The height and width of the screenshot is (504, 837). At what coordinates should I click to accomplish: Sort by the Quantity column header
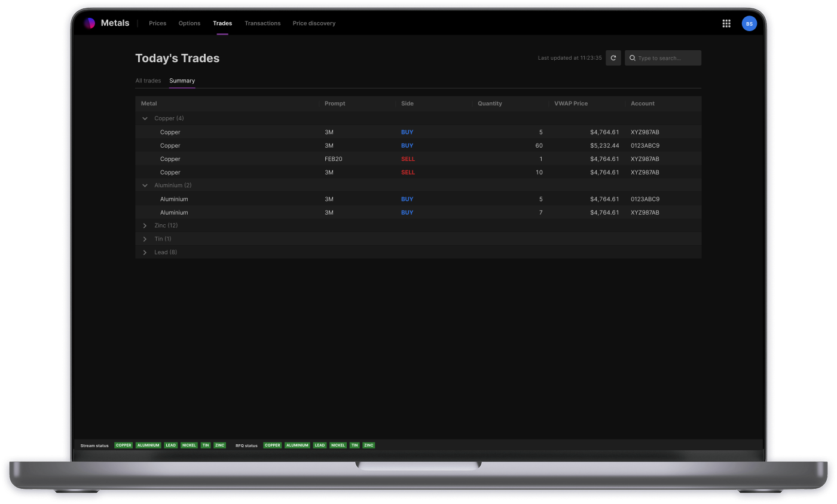pos(490,103)
